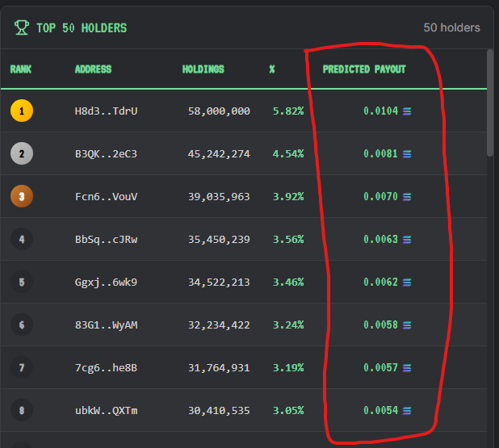
Task: Open address H8d3..TdrU
Action: click(106, 111)
